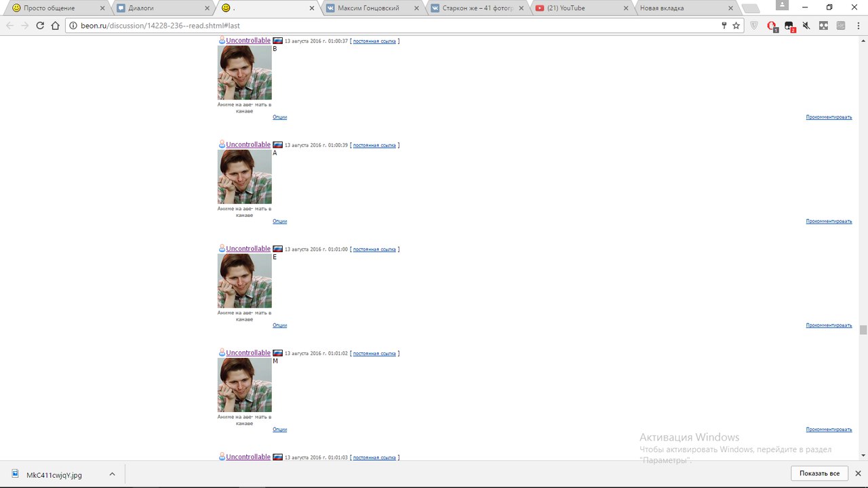Image resolution: width=868 pixels, height=488 pixels.
Task: Open the chrome profile icon in title bar
Action: click(783, 5)
